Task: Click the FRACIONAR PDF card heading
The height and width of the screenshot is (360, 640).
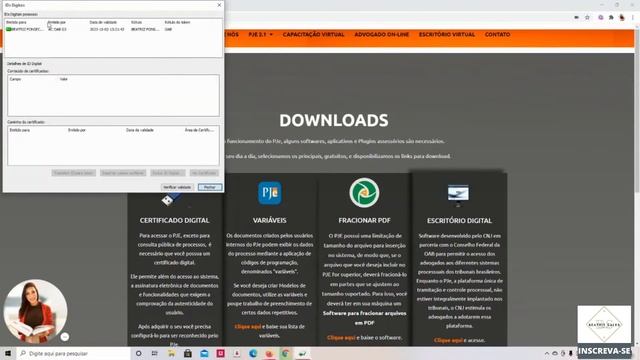Action: click(x=364, y=220)
